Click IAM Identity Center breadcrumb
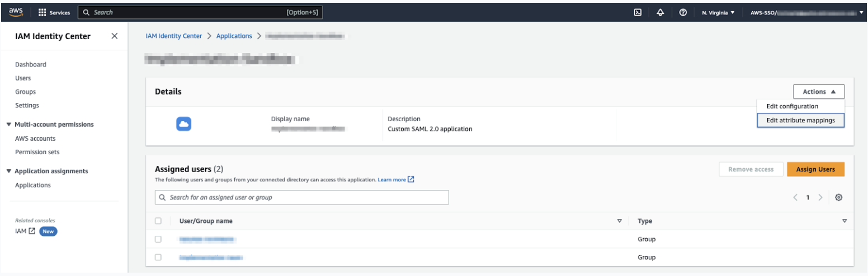 [x=174, y=36]
